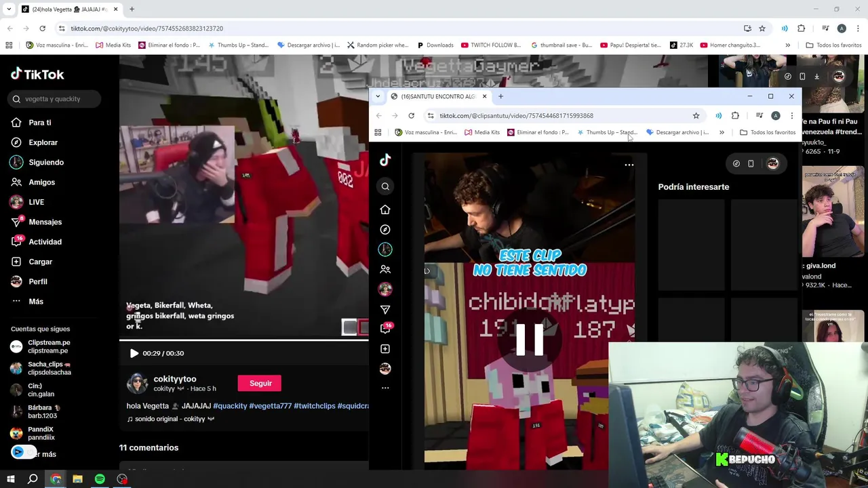Open three-dot menu on santutu video
The width and height of the screenshot is (868, 488).
[x=629, y=165]
